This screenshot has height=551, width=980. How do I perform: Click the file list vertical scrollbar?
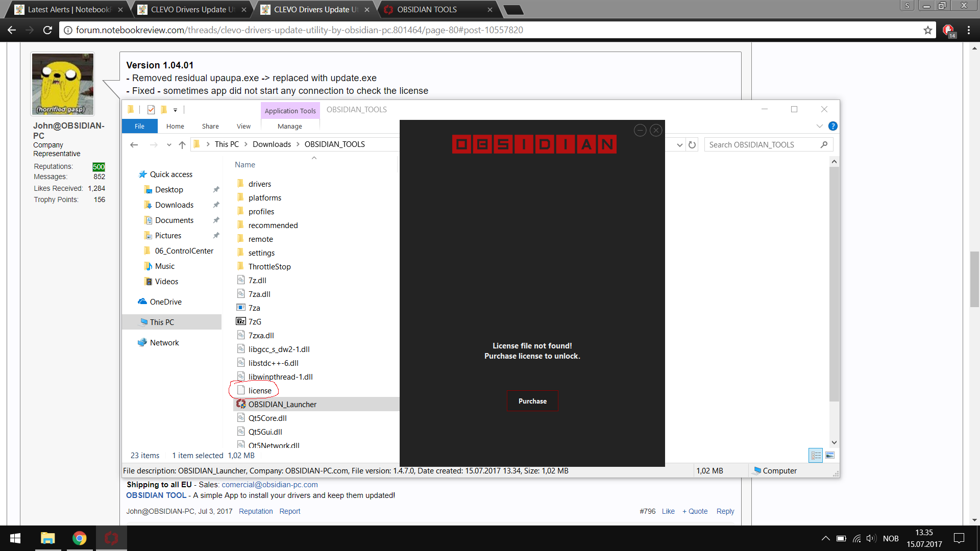(834, 284)
